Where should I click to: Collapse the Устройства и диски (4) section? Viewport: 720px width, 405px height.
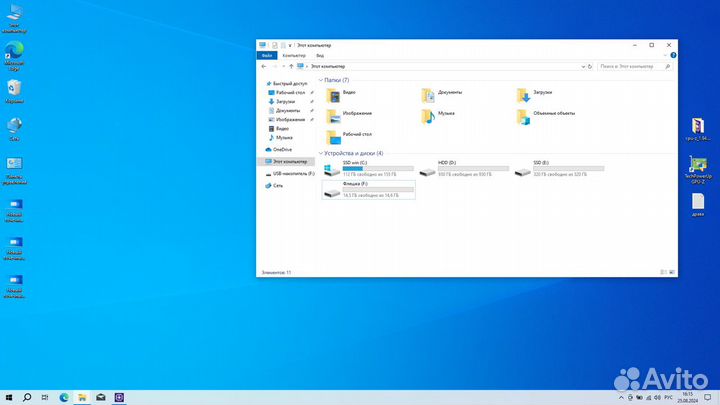(x=321, y=153)
